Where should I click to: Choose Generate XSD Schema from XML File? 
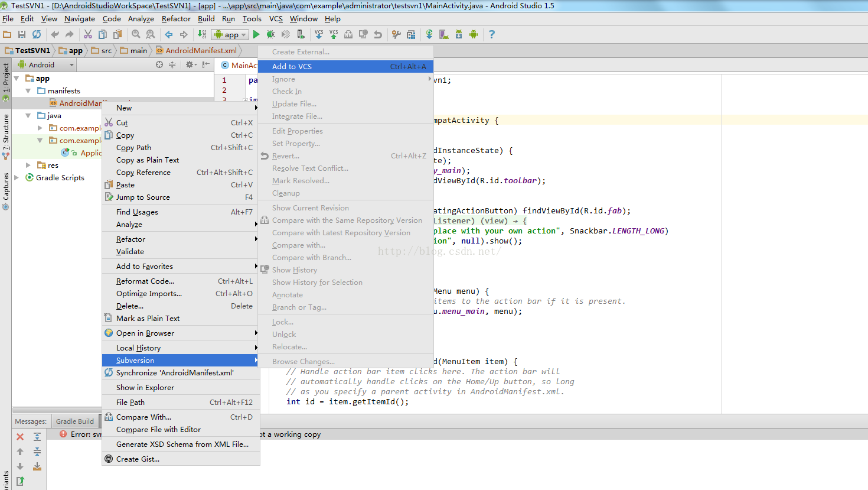181,444
